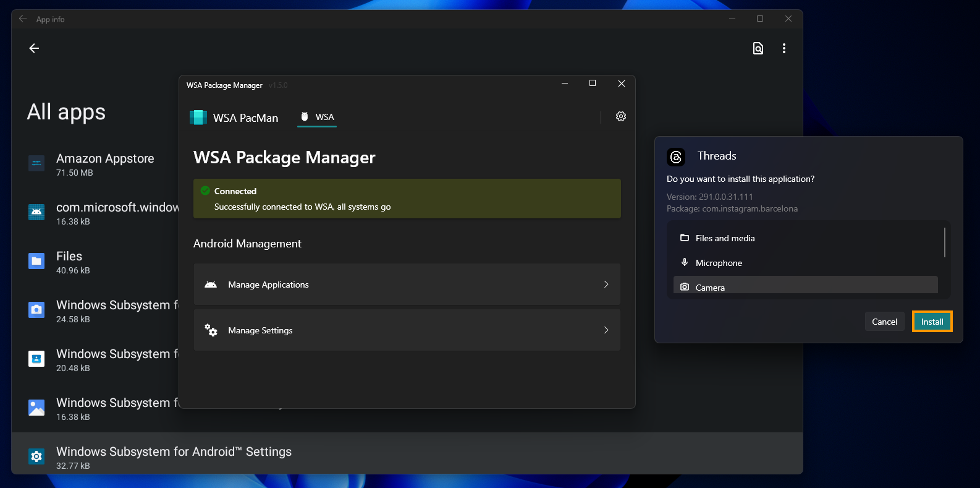
Task: Click the Amazon Appstore app icon
Action: point(36,163)
